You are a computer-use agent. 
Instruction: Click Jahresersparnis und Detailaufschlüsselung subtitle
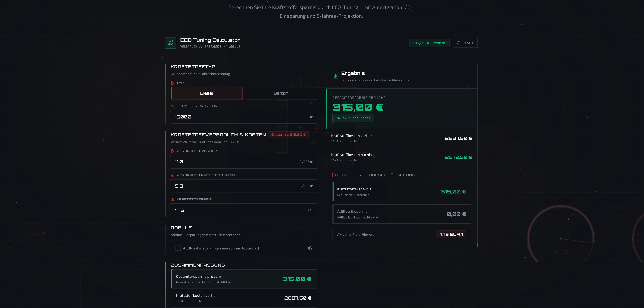point(375,80)
